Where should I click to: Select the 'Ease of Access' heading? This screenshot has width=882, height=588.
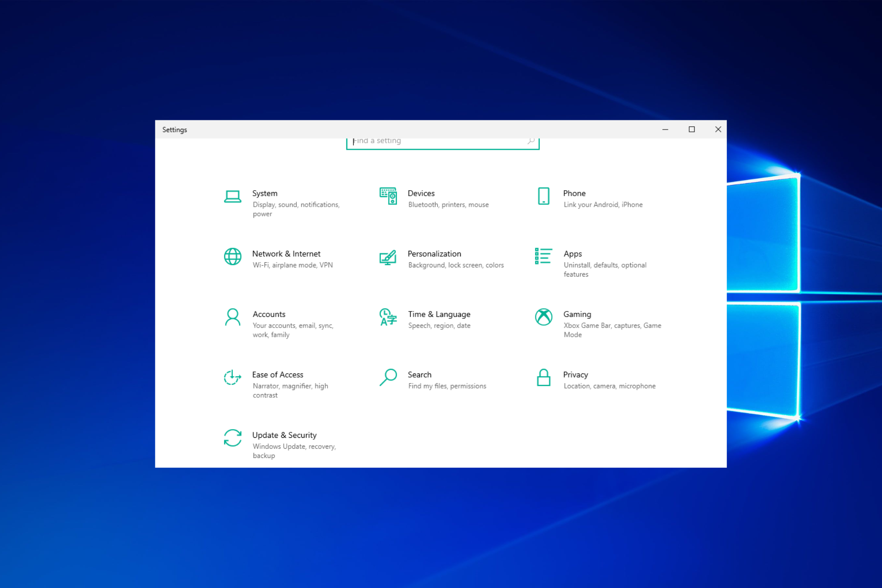pyautogui.click(x=277, y=375)
